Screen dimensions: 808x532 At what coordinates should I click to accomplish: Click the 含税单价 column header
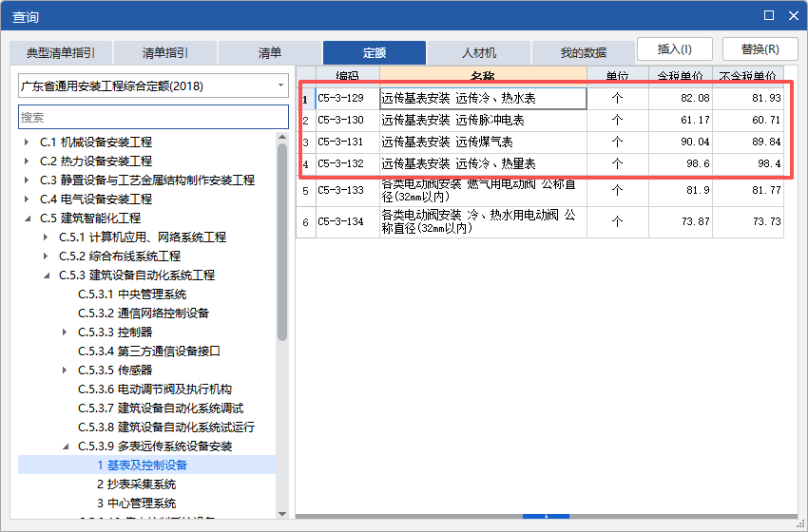point(681,74)
